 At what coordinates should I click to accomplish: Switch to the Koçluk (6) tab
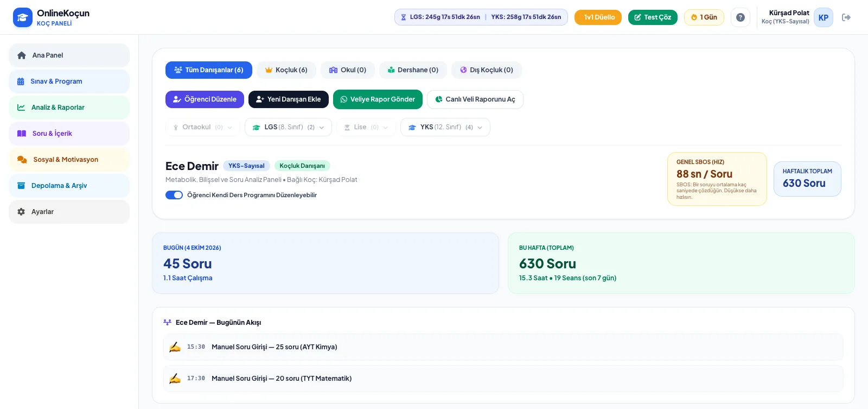click(x=286, y=70)
